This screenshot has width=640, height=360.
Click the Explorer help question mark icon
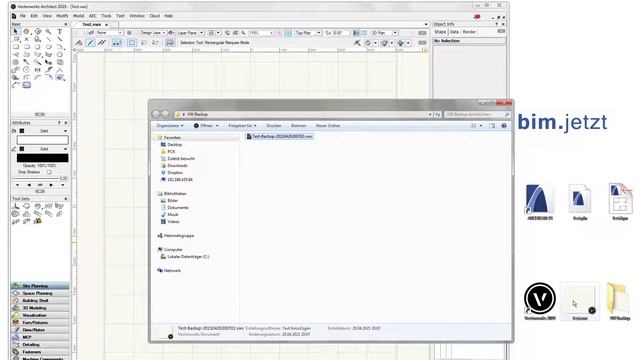(504, 126)
